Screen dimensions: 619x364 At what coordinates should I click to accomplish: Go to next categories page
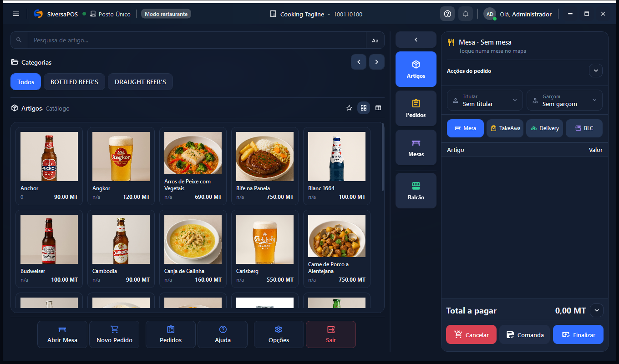(x=377, y=62)
